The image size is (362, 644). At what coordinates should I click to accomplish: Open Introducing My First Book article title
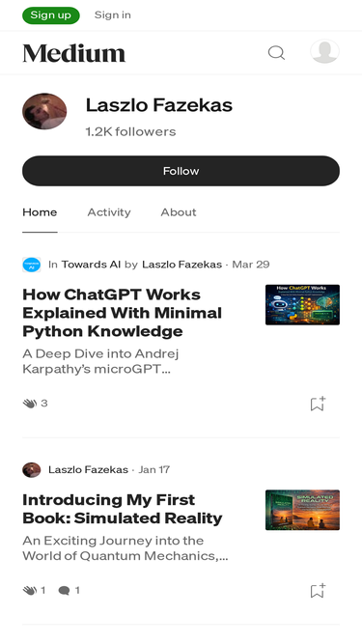pos(123,509)
